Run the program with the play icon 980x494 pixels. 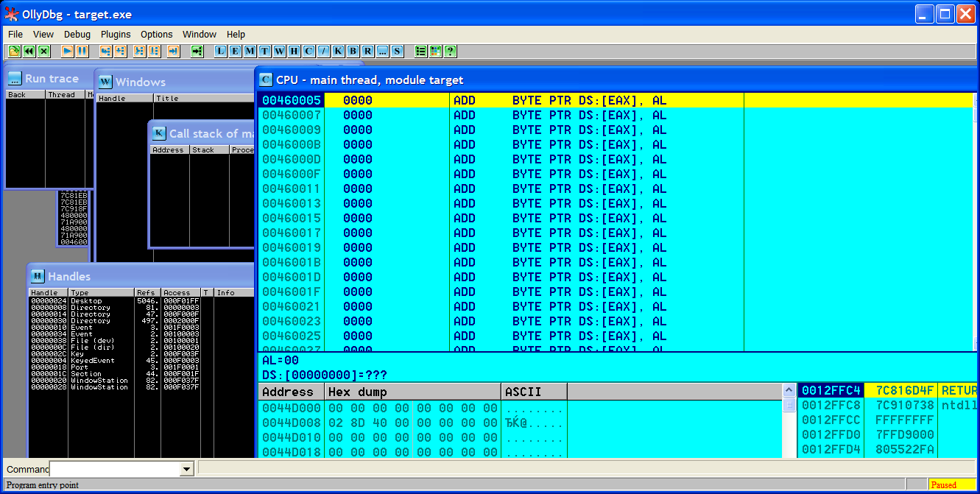pyautogui.click(x=67, y=51)
